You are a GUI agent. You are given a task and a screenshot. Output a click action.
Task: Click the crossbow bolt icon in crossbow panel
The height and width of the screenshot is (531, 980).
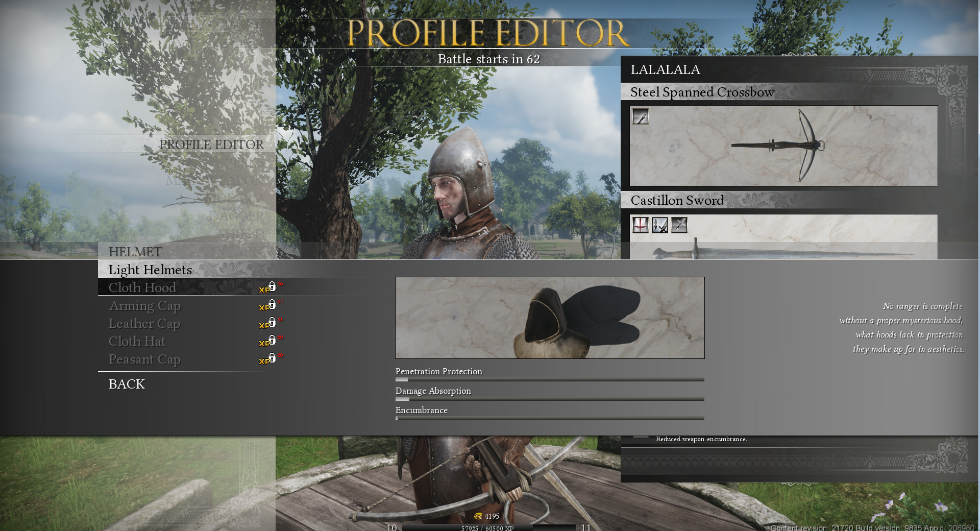click(640, 116)
